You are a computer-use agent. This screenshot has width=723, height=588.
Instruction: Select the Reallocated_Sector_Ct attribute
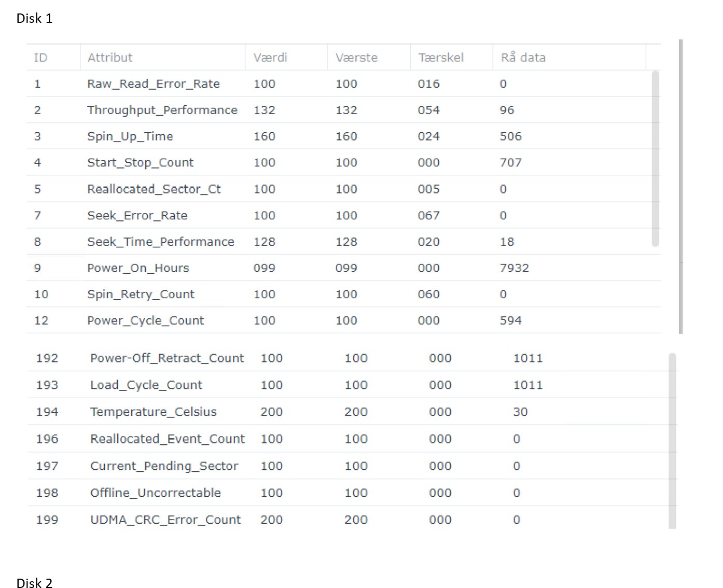(x=154, y=189)
